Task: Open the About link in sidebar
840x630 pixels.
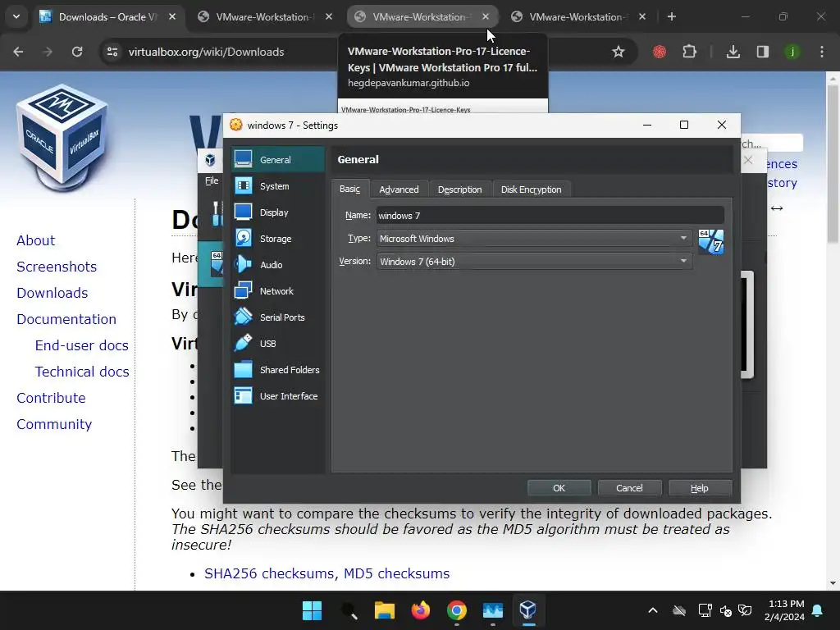Action: pyautogui.click(x=36, y=240)
